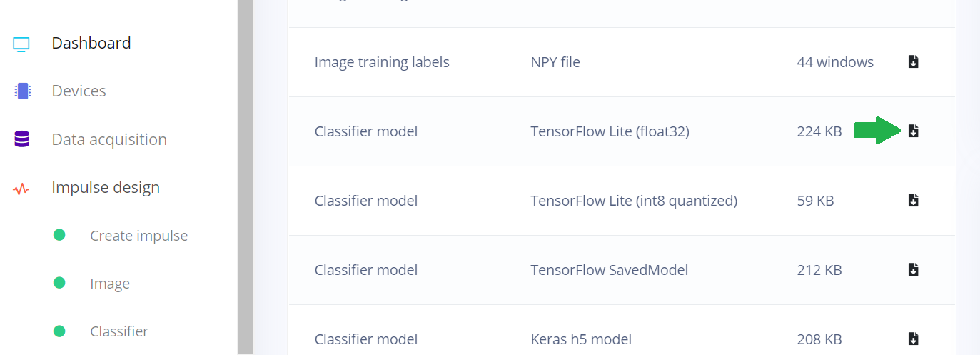Download the Keras h5 model
The width and height of the screenshot is (980, 355).
[x=913, y=339]
